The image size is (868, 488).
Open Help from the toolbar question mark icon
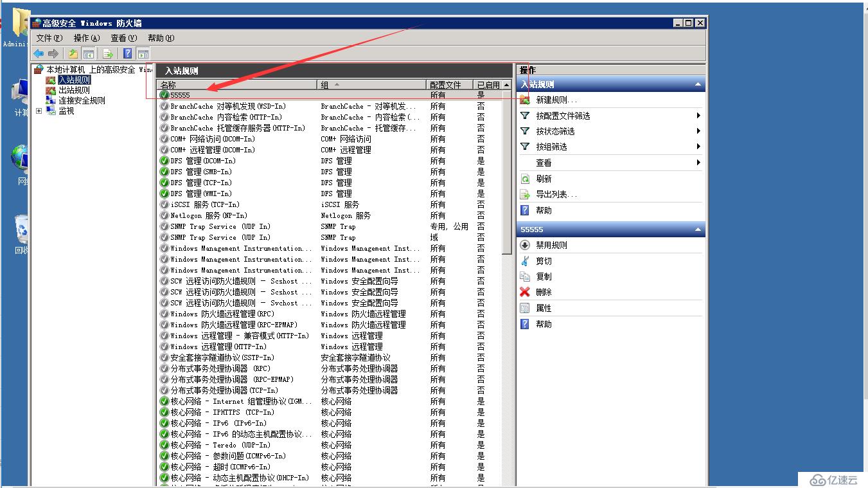pos(128,54)
